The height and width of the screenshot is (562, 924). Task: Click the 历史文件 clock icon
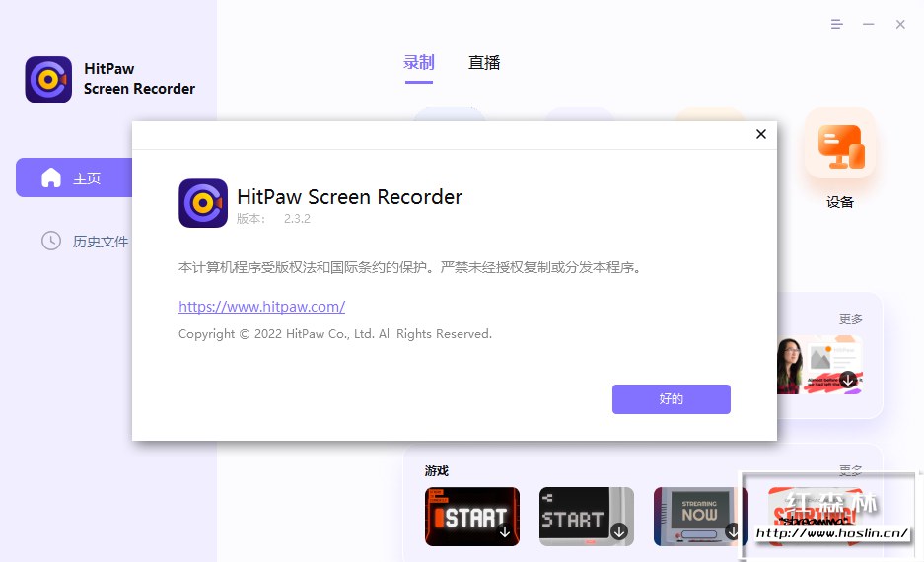tap(51, 241)
